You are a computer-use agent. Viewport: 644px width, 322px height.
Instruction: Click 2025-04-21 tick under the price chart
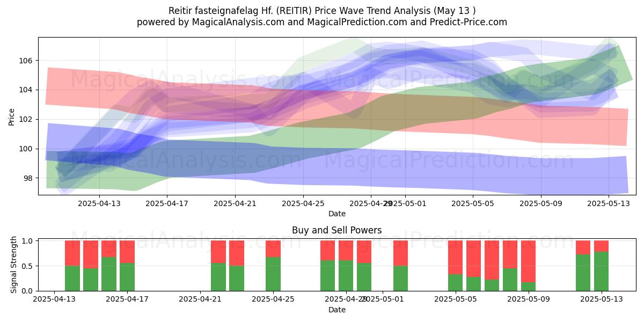pos(235,203)
